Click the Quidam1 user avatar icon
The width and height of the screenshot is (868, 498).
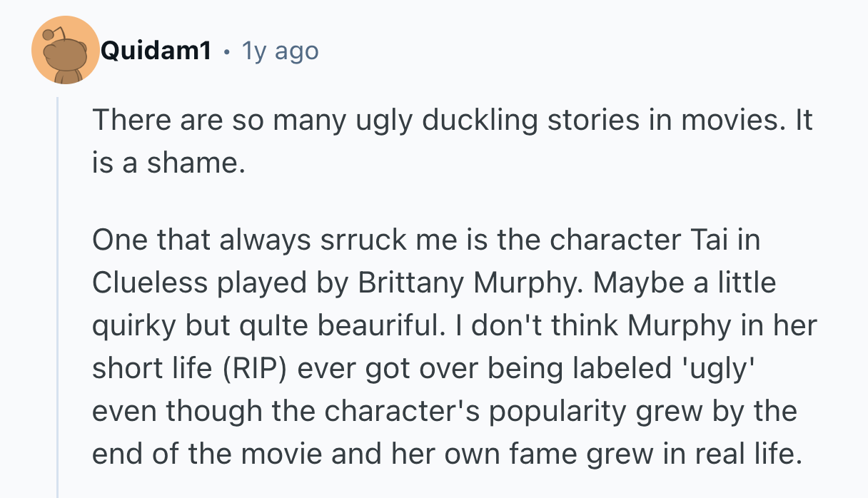[66, 51]
